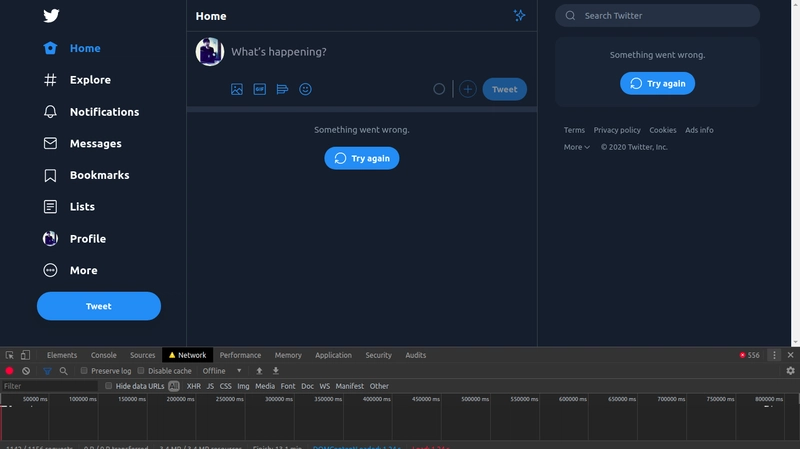This screenshot has width=800, height=449.
Task: Switch to the Security tab
Action: coord(379,355)
